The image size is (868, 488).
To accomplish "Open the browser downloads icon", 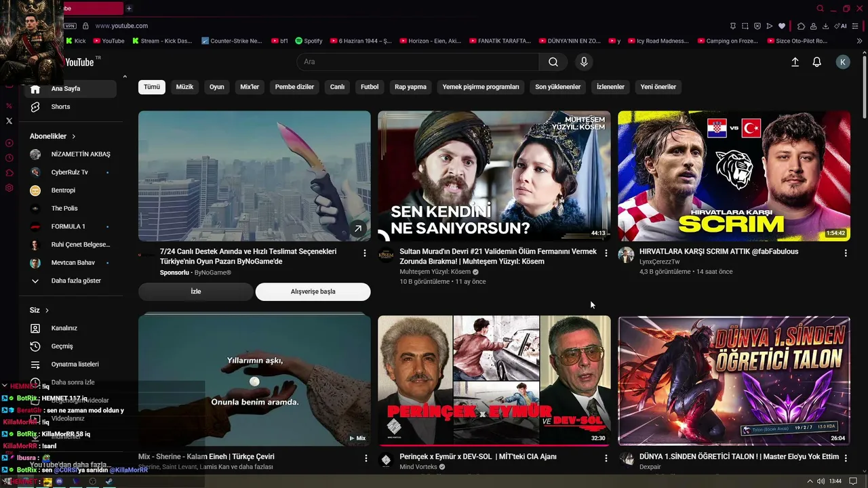I will point(825,26).
